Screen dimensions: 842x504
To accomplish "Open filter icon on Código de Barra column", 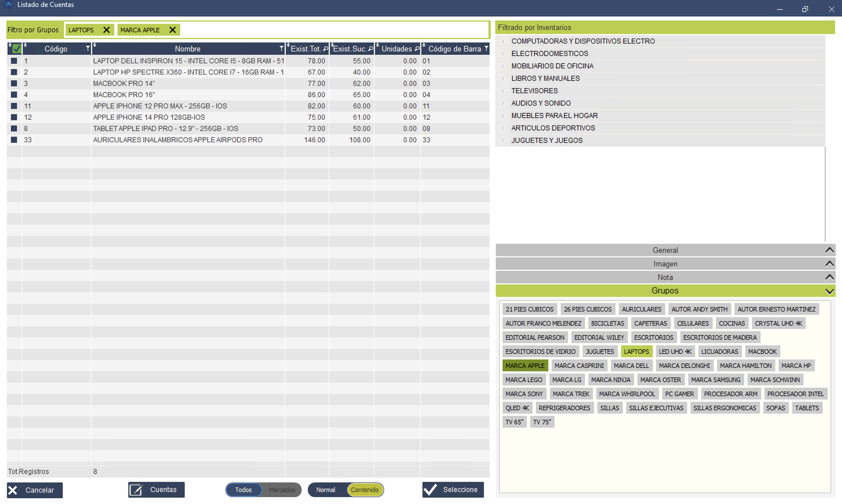I will (x=486, y=49).
